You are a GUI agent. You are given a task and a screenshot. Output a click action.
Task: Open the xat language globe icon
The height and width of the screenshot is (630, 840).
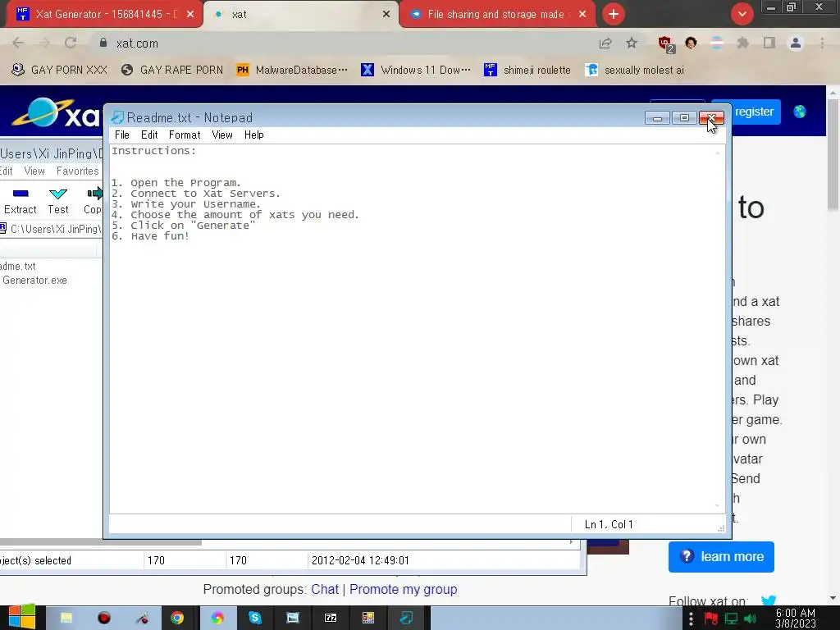point(800,112)
